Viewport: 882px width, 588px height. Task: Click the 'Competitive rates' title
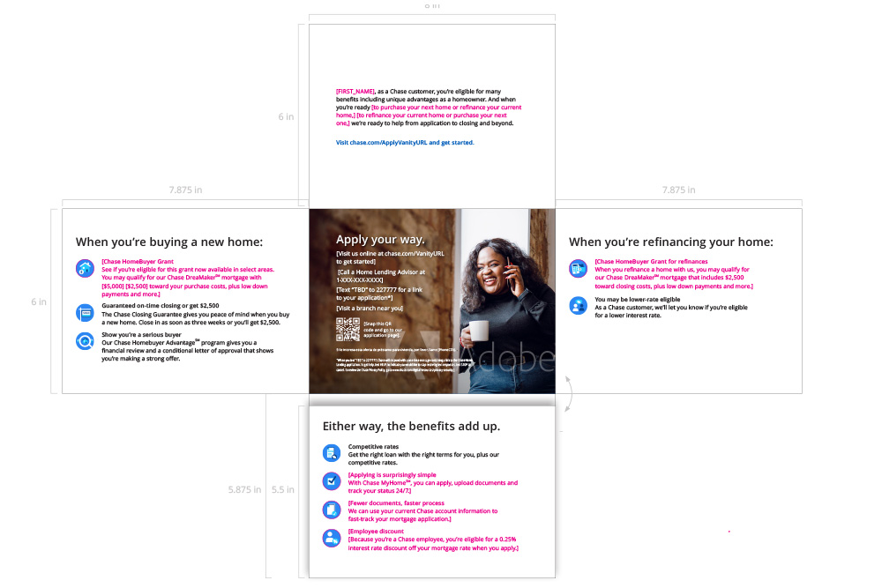[373, 447]
